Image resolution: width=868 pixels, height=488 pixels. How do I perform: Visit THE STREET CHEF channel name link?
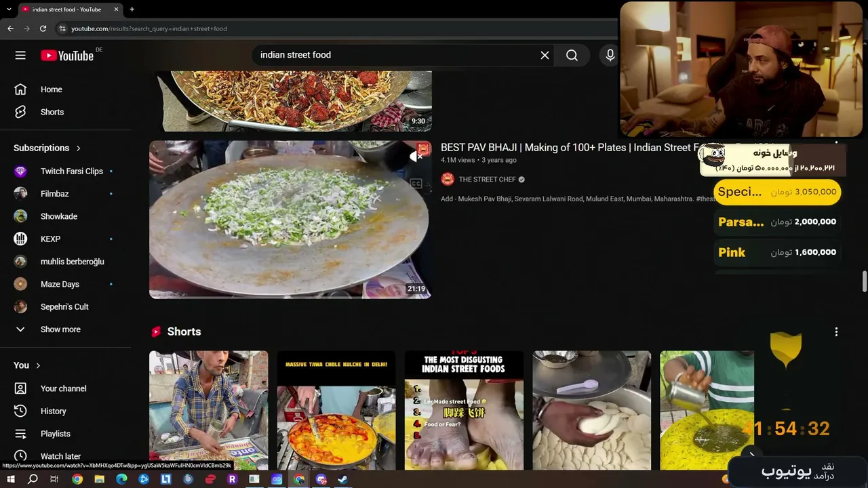click(x=487, y=180)
